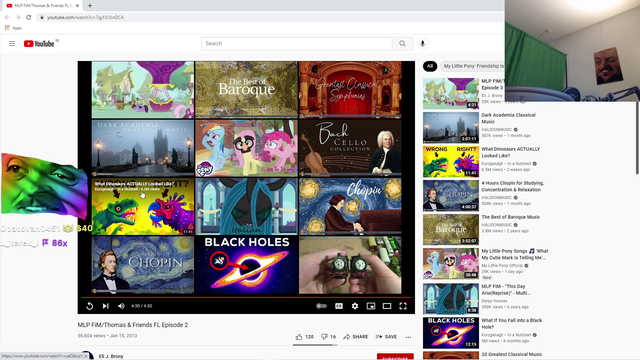Focus the YouTube search input field
640x360 pixels.
[297, 43]
